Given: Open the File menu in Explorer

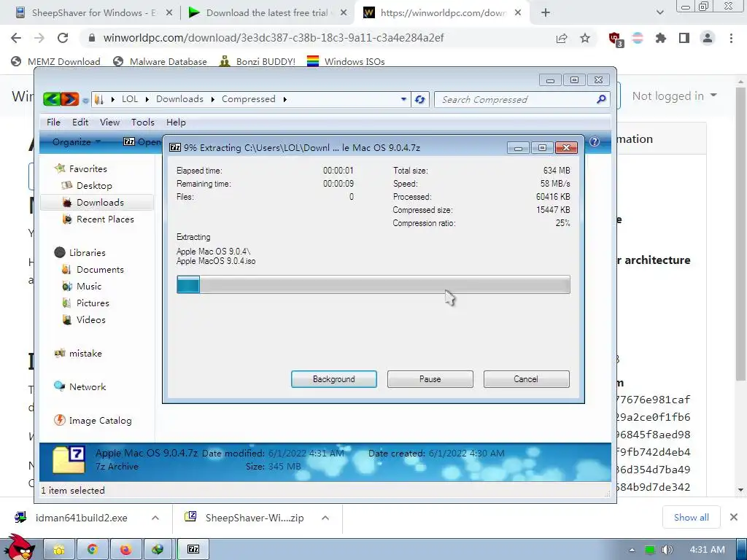Looking at the screenshot, I should [x=53, y=122].
